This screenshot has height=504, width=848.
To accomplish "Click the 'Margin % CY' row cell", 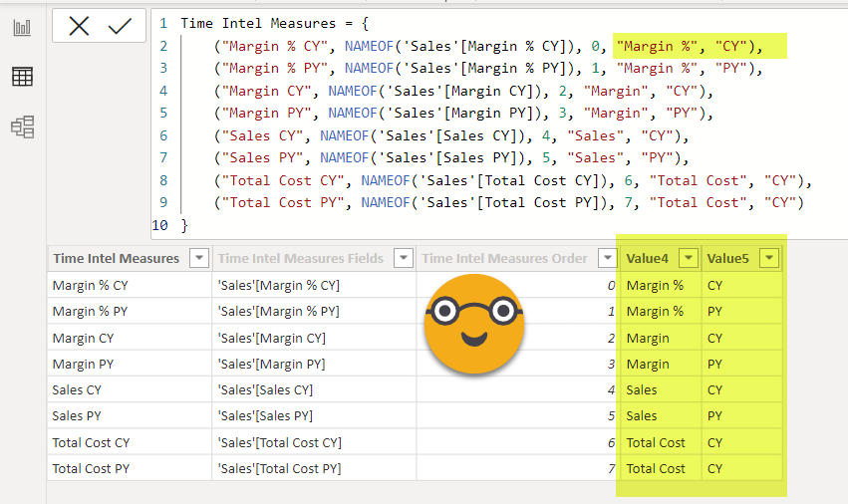I will coord(91,286).
